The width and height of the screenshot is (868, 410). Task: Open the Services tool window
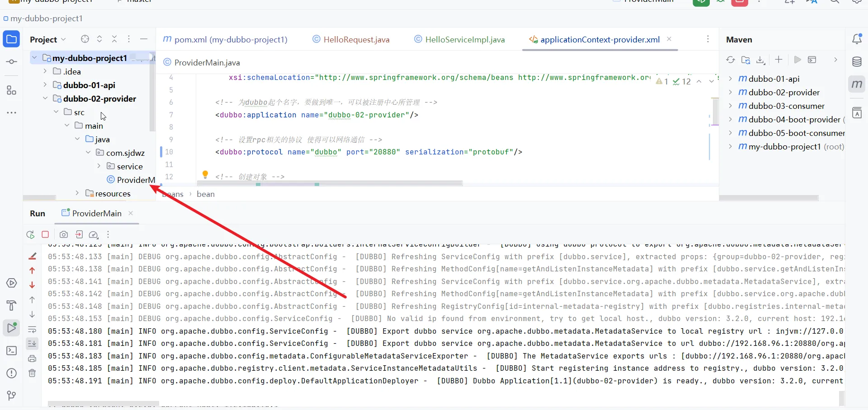(x=12, y=283)
